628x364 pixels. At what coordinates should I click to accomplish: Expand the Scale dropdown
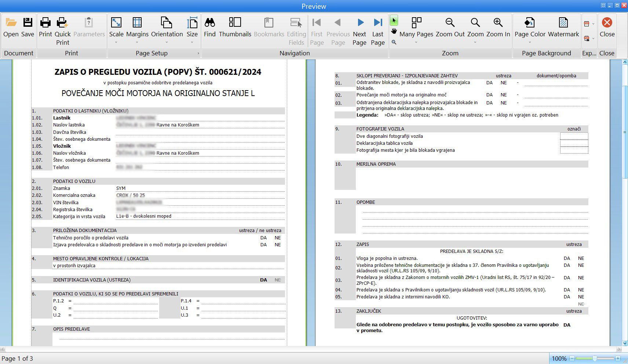coord(116,42)
